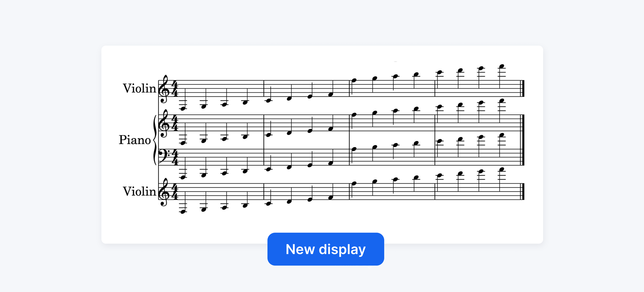Select the treble clef on top Violin staff
644x292 pixels.
coord(164,89)
